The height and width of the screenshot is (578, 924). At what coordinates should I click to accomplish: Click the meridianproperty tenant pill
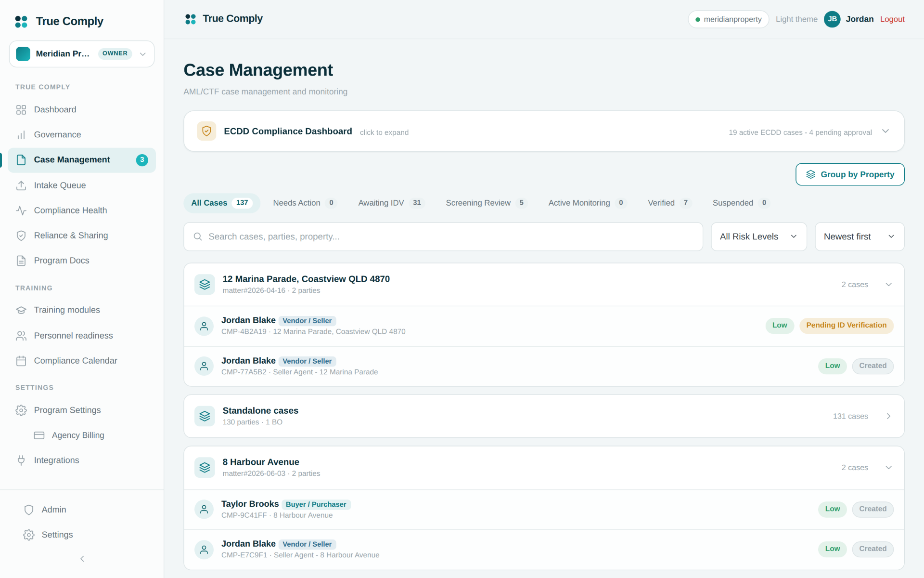728,19
